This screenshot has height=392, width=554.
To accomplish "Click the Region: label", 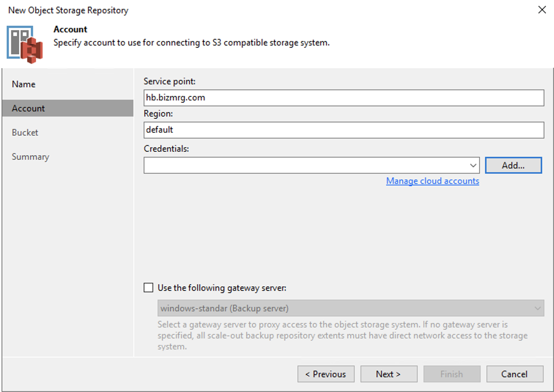I will click(158, 114).
